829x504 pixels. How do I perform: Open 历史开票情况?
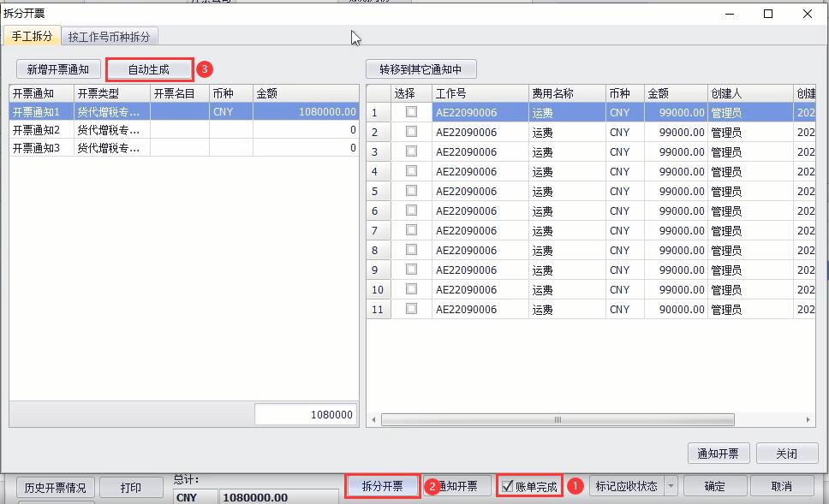(55, 488)
